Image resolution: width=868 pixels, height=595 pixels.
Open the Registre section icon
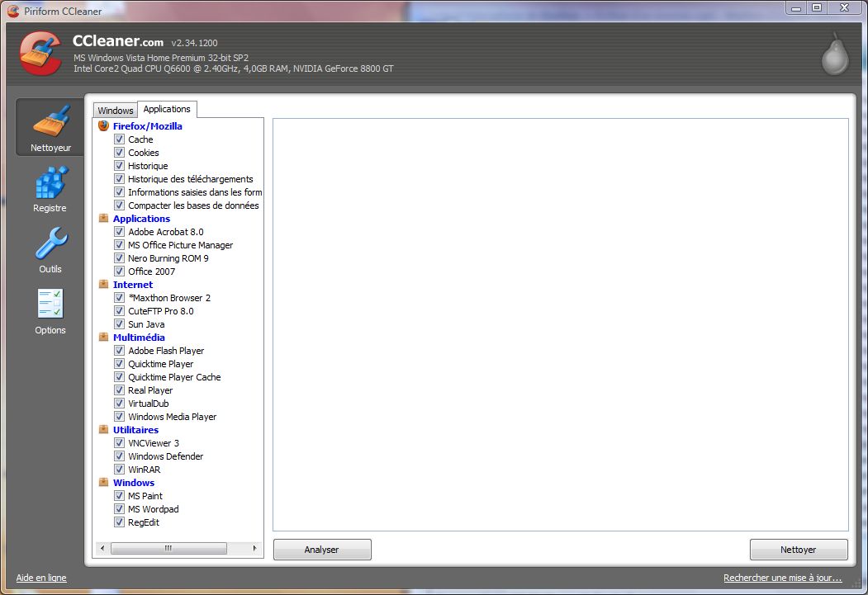[x=51, y=182]
